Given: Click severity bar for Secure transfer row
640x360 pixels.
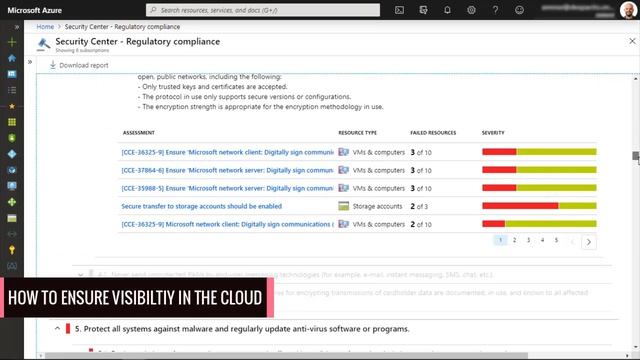Looking at the screenshot, I should pos(539,206).
